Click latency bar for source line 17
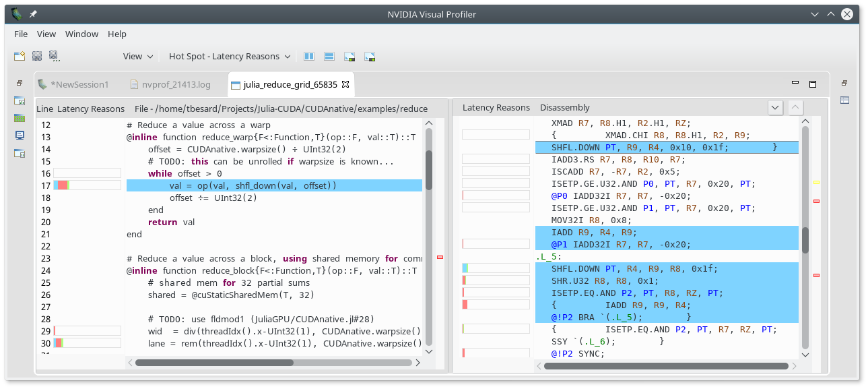 [x=87, y=185]
